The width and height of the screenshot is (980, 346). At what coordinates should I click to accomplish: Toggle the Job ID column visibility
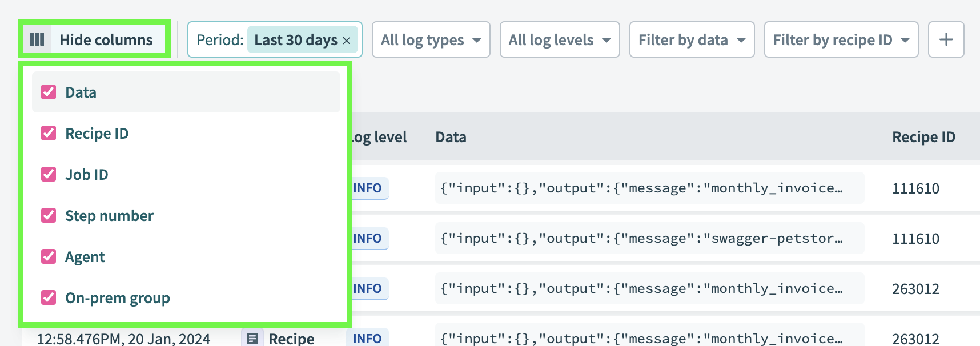pyautogui.click(x=49, y=174)
